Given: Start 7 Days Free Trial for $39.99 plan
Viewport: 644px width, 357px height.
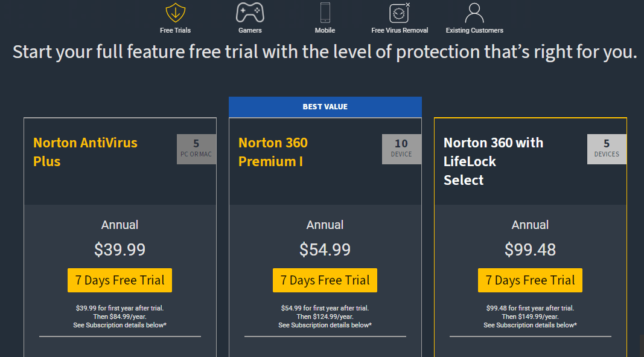Looking at the screenshot, I should tap(120, 280).
